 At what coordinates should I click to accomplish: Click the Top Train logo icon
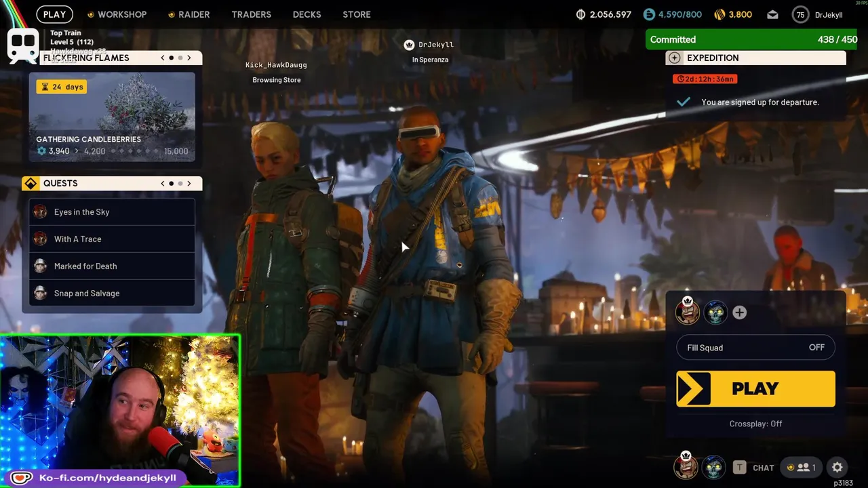(23, 45)
